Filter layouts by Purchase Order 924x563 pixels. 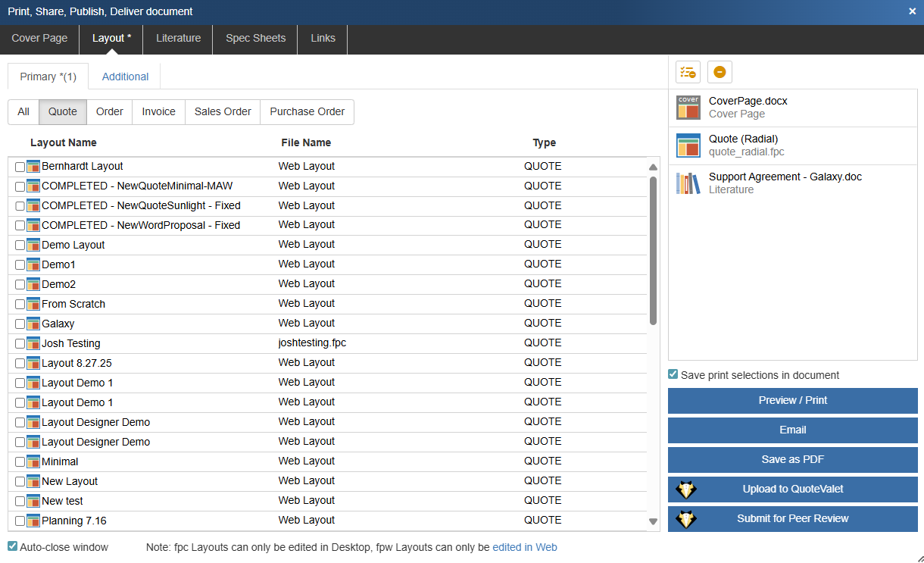point(307,111)
